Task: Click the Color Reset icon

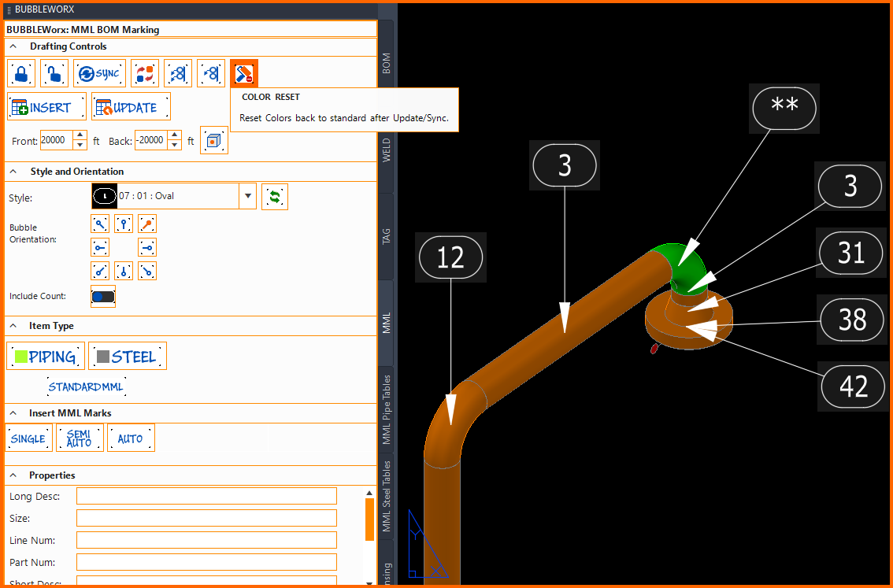Action: coord(244,73)
